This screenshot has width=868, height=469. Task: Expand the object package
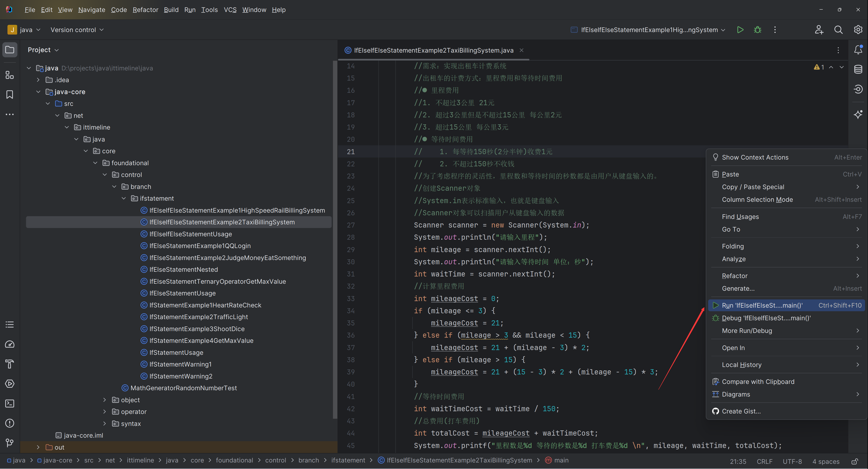(104, 400)
